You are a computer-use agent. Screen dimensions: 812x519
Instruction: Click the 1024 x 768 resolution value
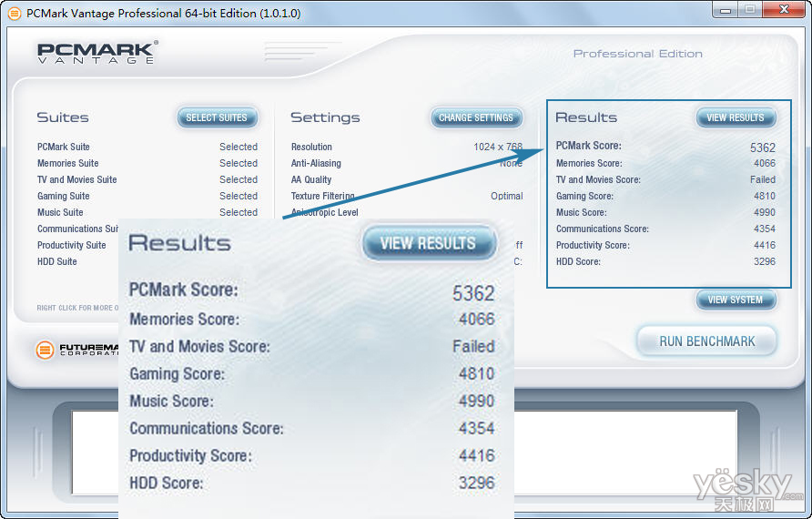point(498,148)
